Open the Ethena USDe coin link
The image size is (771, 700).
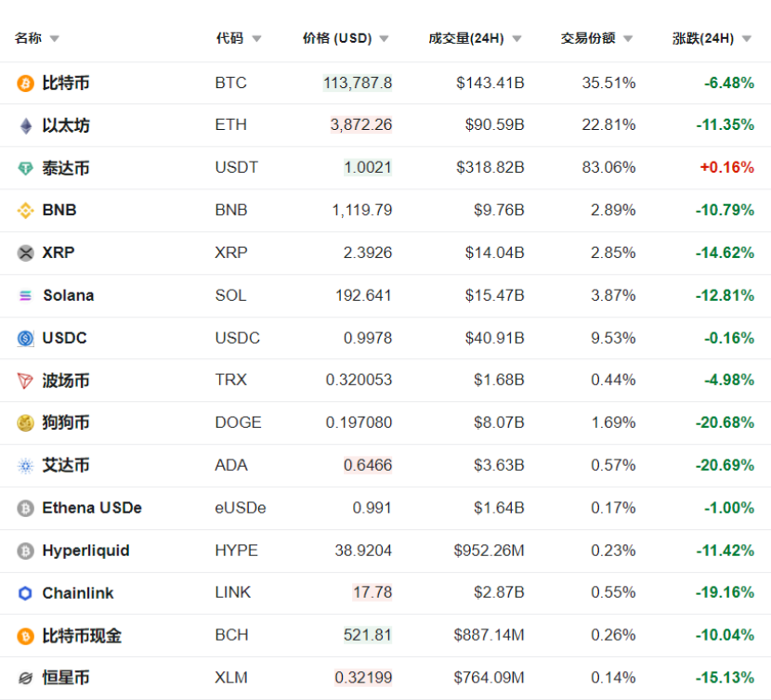92,508
